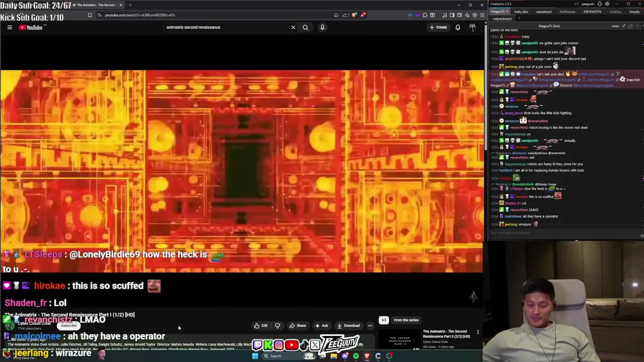Image resolution: width=644 pixels, height=362 pixels.
Task: Click the Windows taskbar Search box
Action: coord(288,356)
